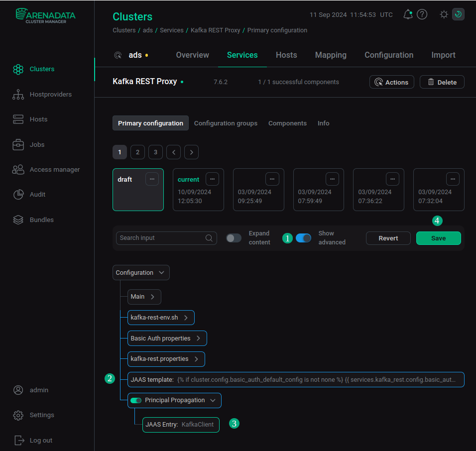Open the Services breadcrumb link

(x=171, y=30)
